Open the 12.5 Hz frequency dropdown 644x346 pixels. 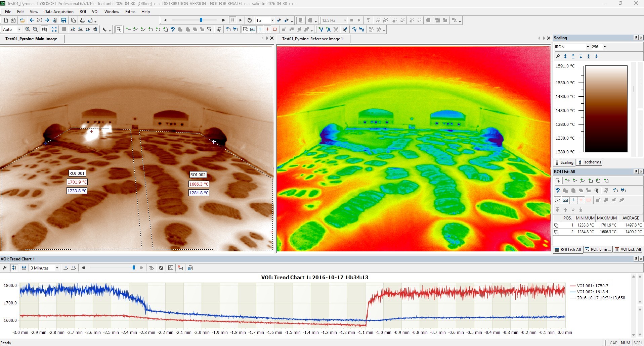pyautogui.click(x=345, y=20)
